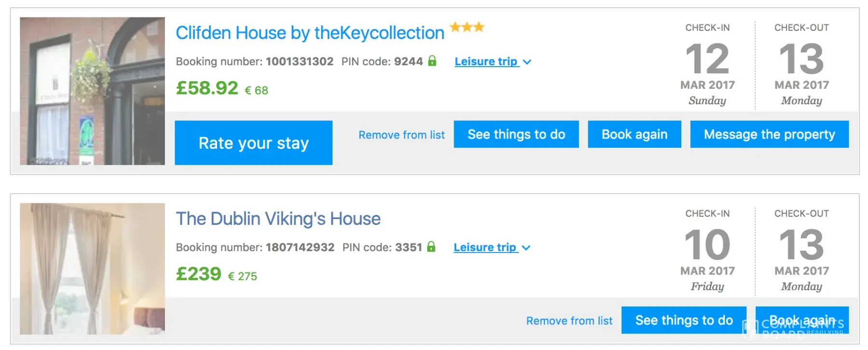The width and height of the screenshot is (868, 350).
Task: Message the property for Clifden House
Action: point(769,134)
